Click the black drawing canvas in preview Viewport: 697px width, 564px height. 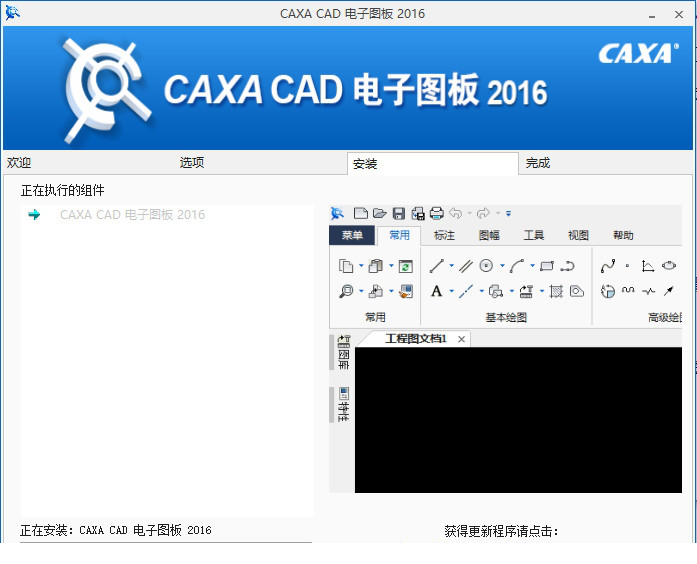518,420
